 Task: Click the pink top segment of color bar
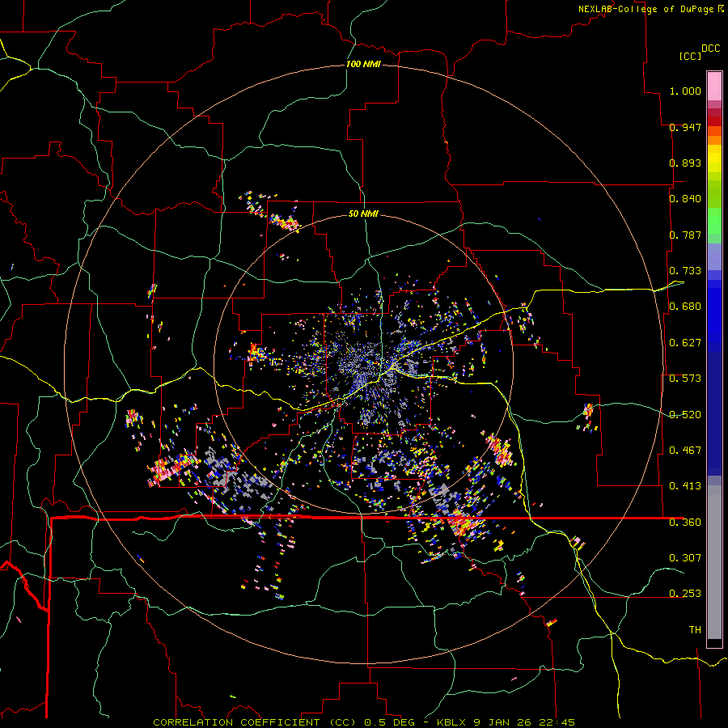[714, 87]
